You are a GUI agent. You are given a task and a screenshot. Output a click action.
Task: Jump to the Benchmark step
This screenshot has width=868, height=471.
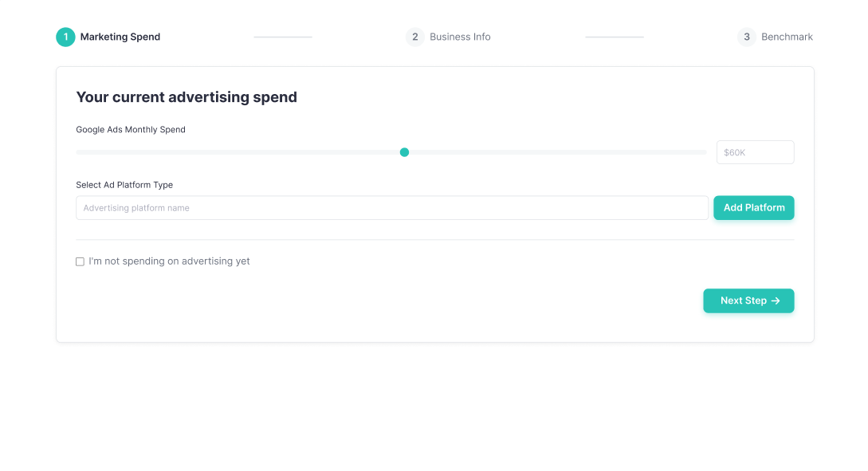(x=787, y=37)
